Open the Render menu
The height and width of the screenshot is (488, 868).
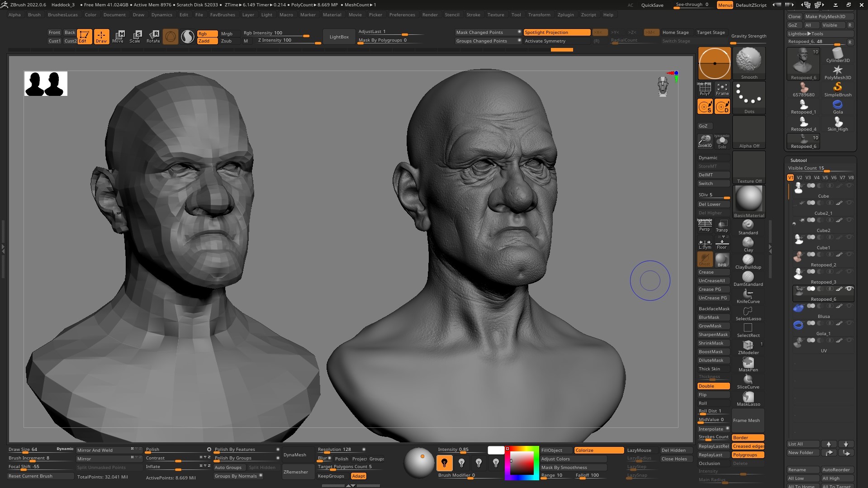430,14
